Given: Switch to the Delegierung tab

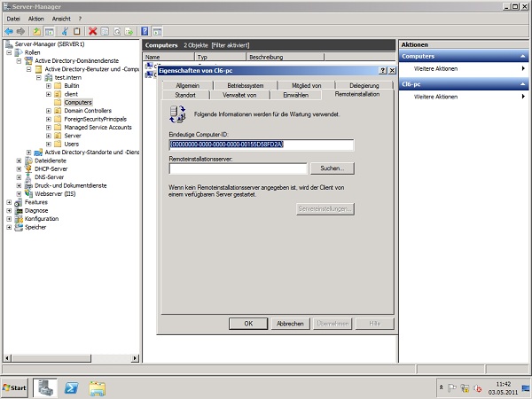Looking at the screenshot, I should [364, 85].
